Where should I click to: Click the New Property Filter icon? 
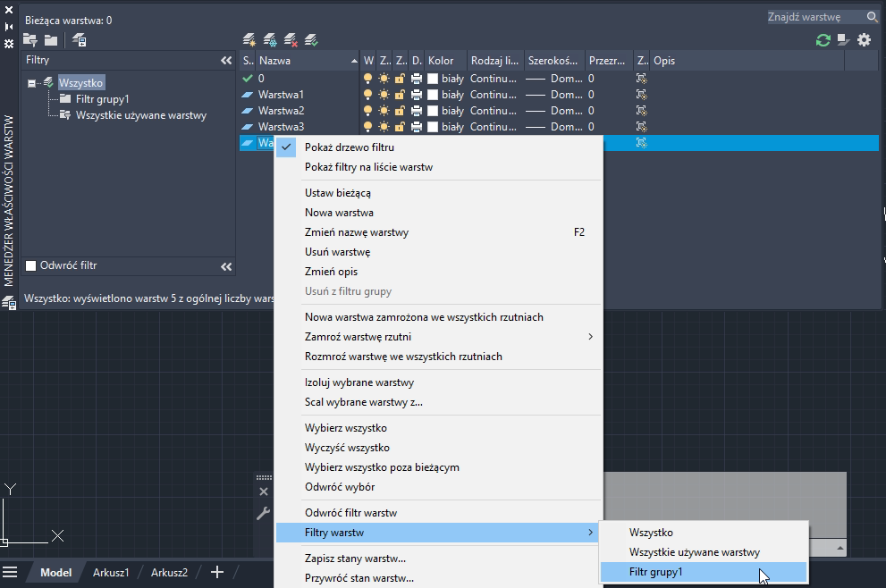pyautogui.click(x=30, y=40)
